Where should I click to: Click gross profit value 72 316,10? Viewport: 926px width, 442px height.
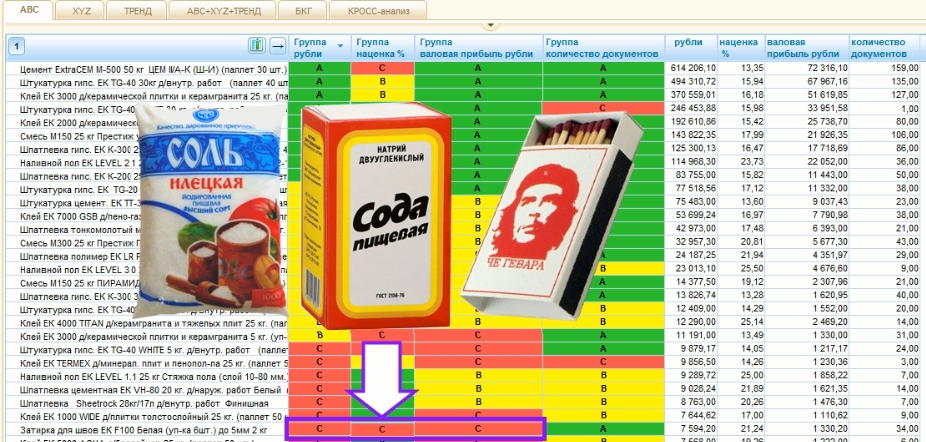[x=828, y=68]
